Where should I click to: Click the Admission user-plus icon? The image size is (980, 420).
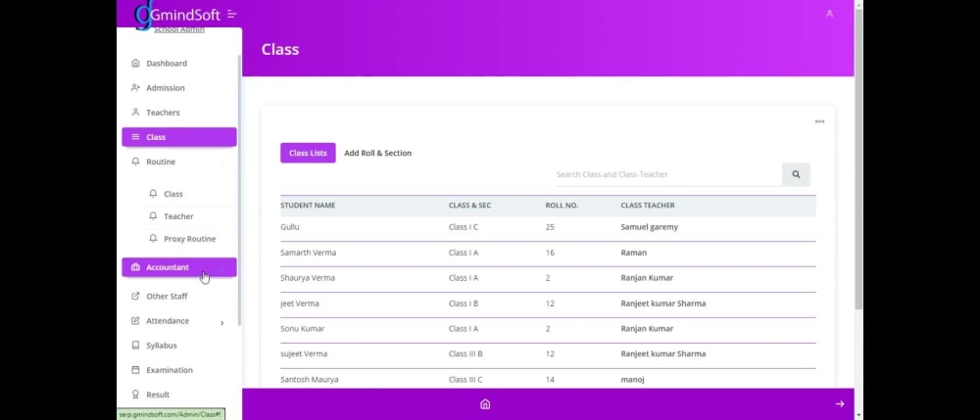(135, 88)
